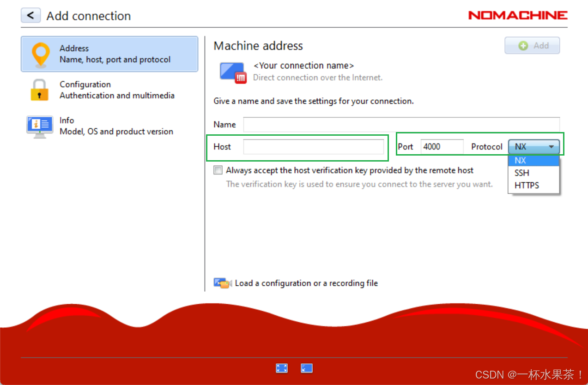The height and width of the screenshot is (385, 588).
Task: Click the NoMachine logo
Action: click(518, 15)
